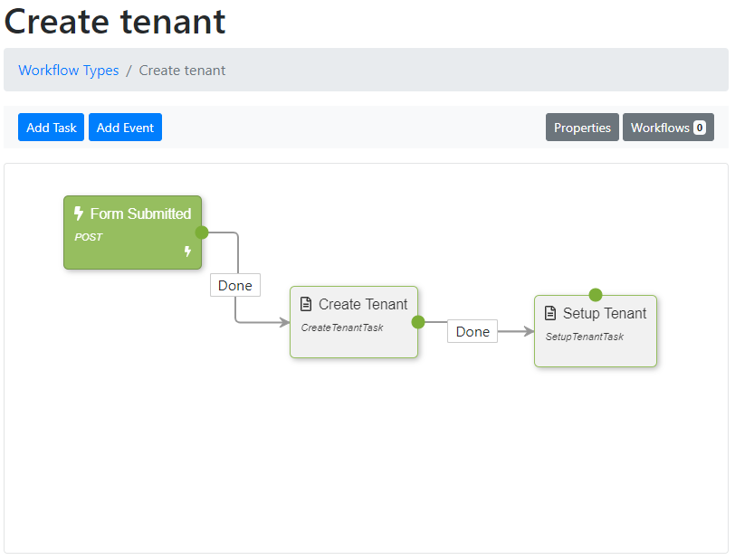Select the Create Tenant task node

354,322
